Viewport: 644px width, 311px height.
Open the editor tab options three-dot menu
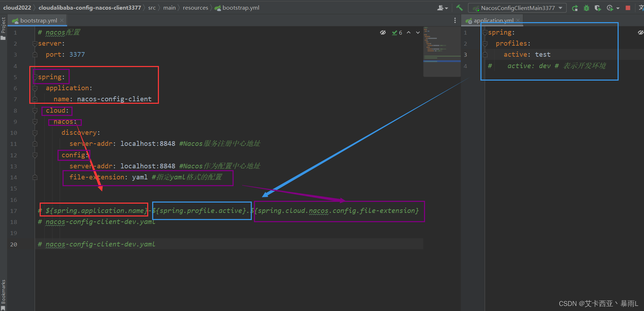(x=455, y=21)
